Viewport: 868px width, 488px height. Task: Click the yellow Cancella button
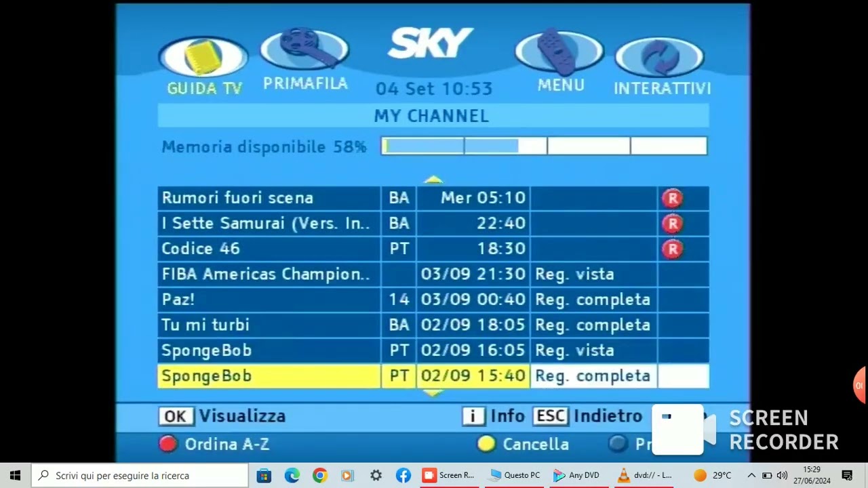tap(523, 445)
